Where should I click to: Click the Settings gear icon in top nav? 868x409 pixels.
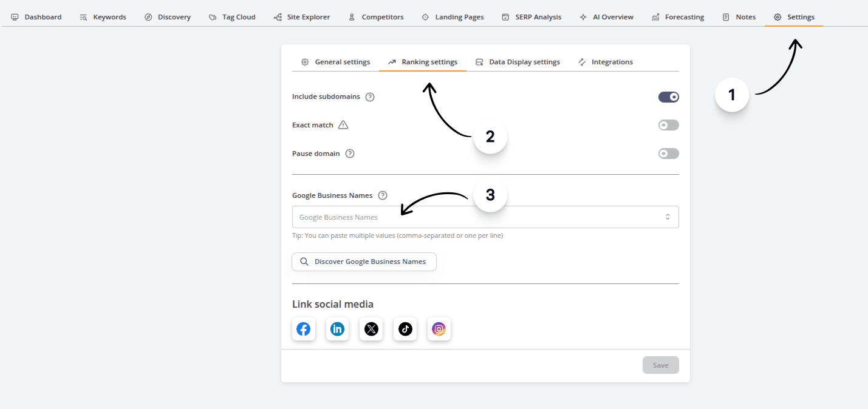point(777,17)
